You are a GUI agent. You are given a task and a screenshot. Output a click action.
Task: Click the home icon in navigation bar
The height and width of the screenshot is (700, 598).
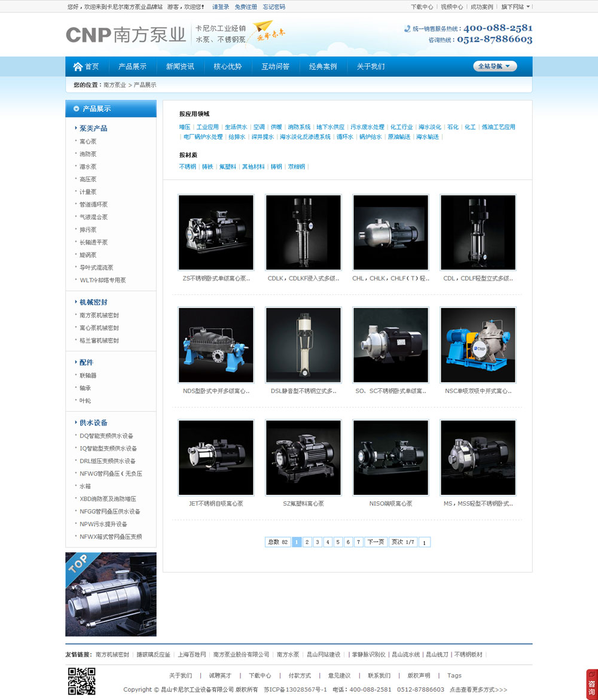coord(78,66)
